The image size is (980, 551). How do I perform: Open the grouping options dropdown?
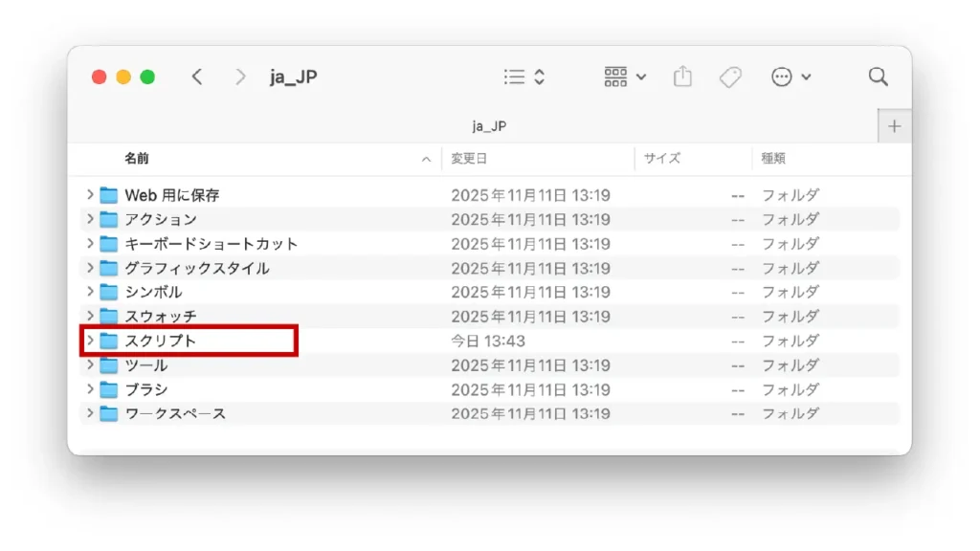[625, 77]
